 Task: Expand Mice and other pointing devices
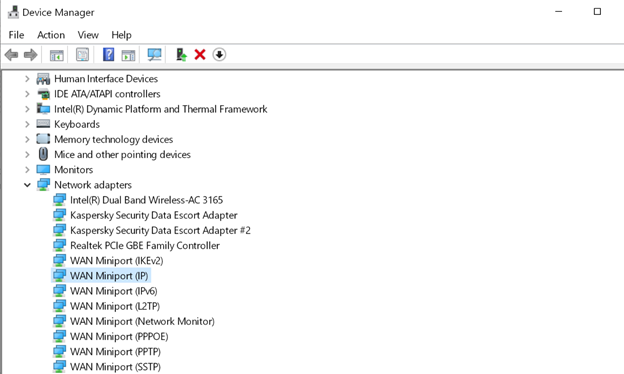27,154
